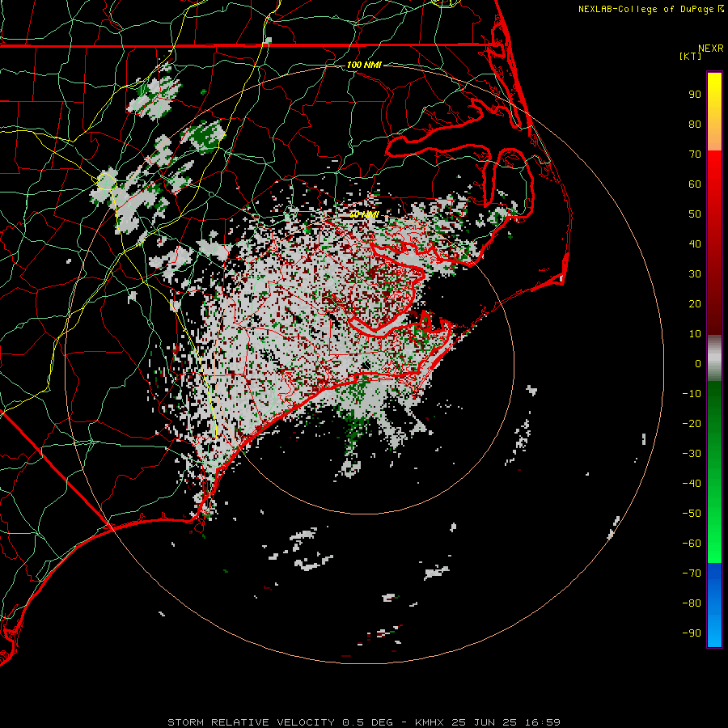
Task: Click the positive 40 knot scale label
Action: click(x=695, y=243)
